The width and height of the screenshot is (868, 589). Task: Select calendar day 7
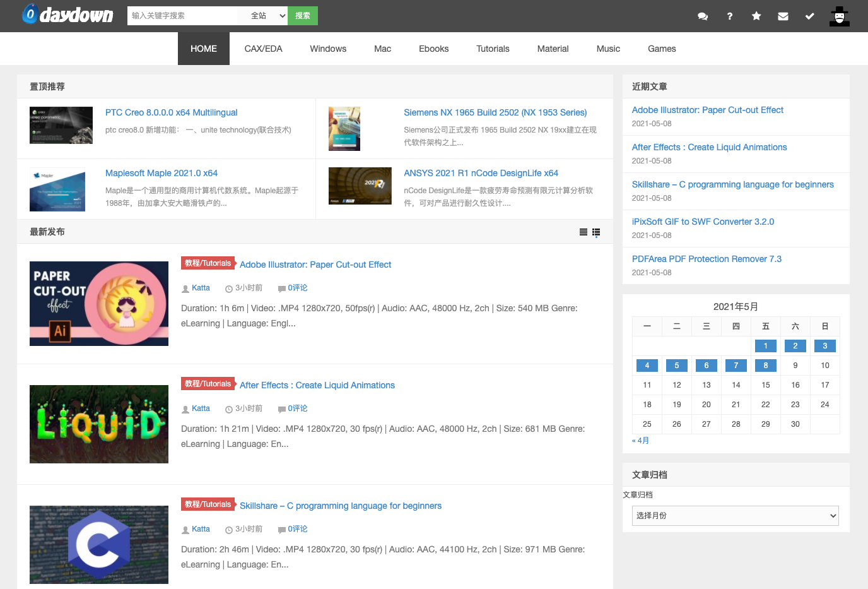(x=736, y=366)
